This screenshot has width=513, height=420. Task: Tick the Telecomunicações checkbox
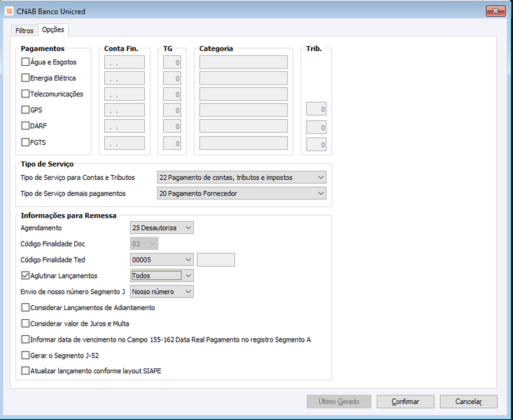click(x=25, y=94)
